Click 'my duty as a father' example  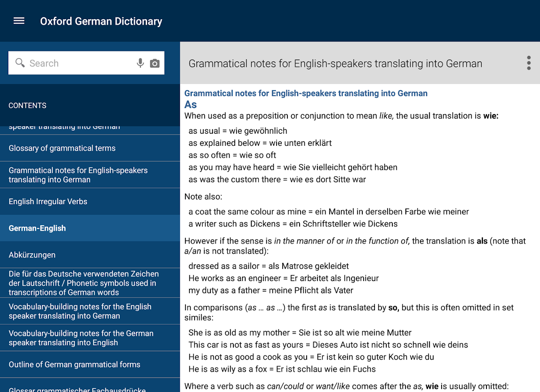pos(271,291)
